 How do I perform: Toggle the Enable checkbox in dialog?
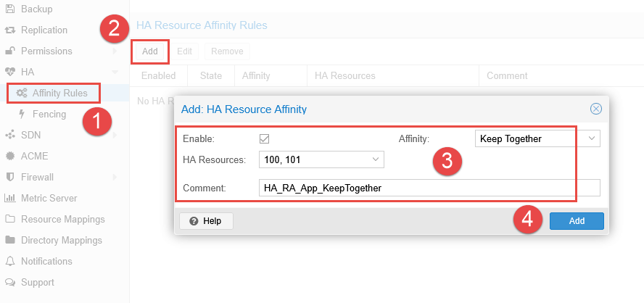[x=265, y=138]
